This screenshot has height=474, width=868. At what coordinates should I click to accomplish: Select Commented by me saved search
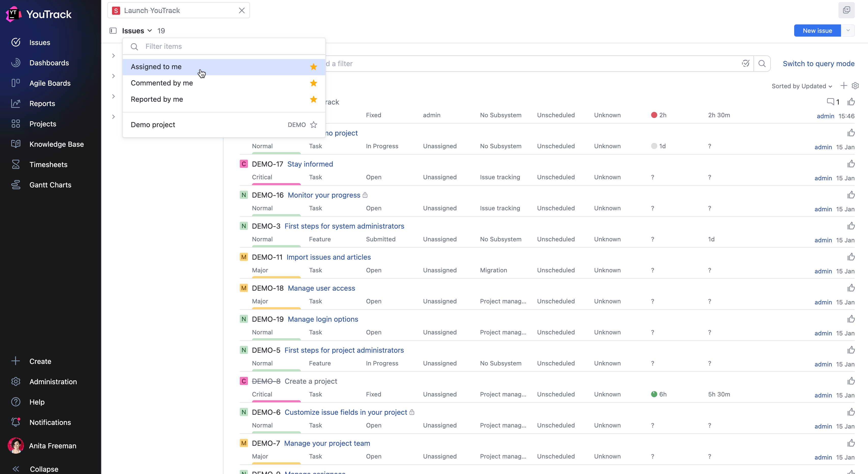coord(224,83)
